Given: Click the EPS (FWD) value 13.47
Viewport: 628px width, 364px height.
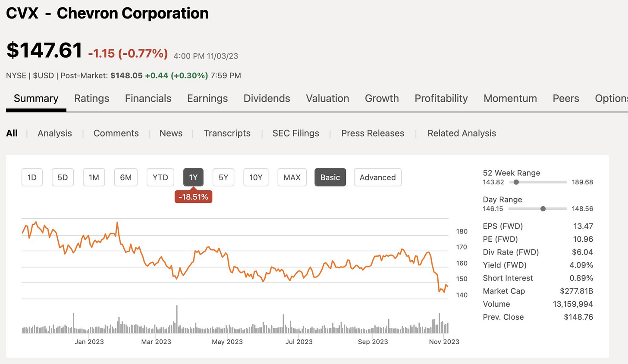Looking at the screenshot, I should click(583, 226).
